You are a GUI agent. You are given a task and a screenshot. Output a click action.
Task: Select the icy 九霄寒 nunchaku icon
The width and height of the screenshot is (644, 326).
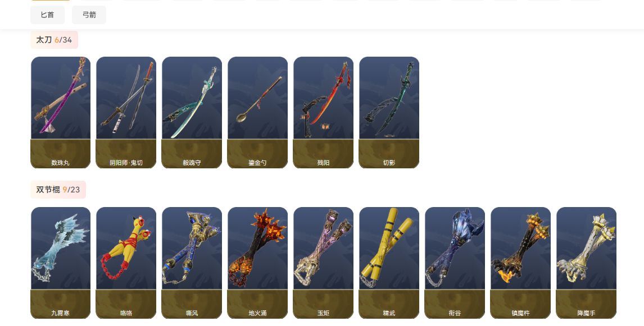coord(60,263)
